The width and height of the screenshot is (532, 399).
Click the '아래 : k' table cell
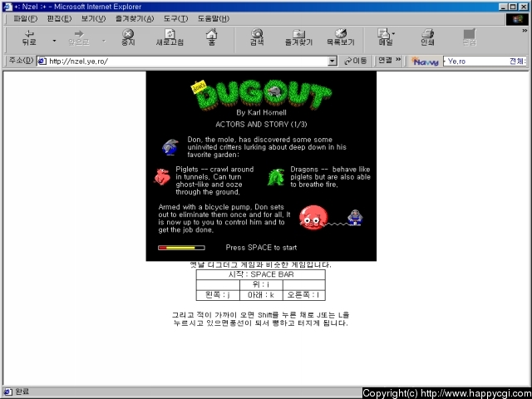coord(261,295)
